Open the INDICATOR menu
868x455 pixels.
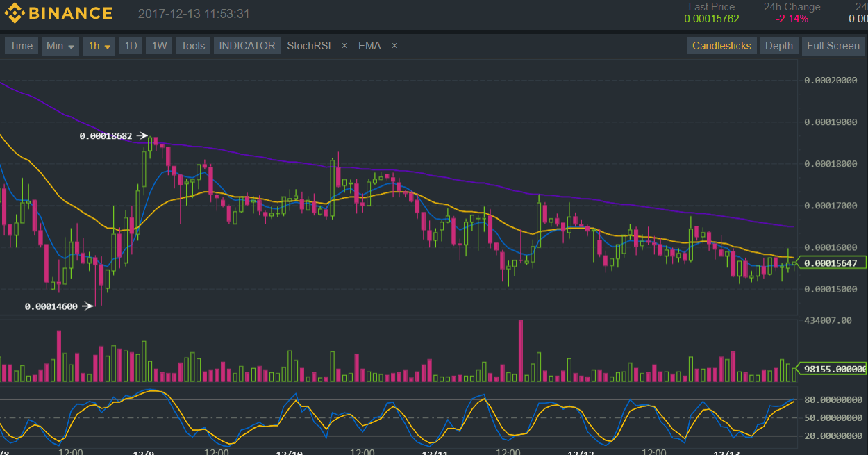click(x=247, y=46)
